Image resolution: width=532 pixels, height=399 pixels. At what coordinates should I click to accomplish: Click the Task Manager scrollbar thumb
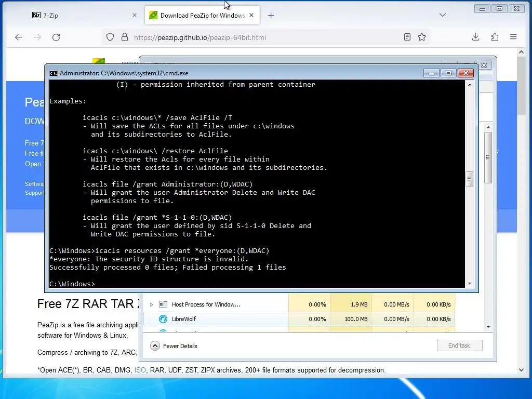coord(488,157)
